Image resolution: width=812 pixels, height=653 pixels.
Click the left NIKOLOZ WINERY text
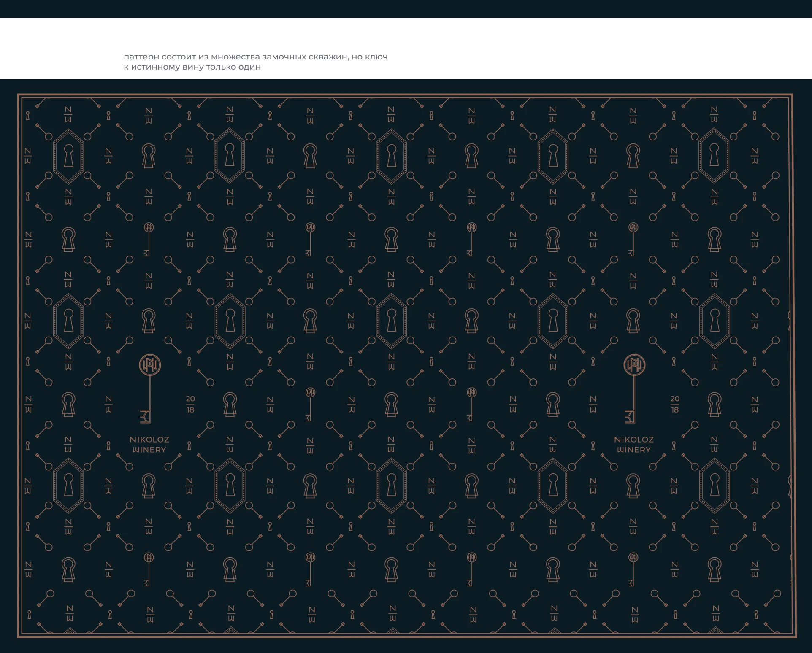click(x=149, y=445)
